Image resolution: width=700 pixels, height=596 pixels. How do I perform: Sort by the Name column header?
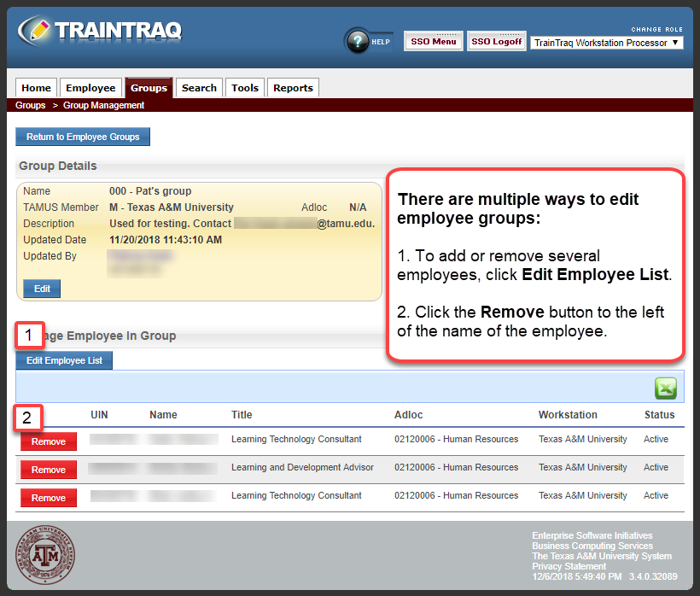tap(163, 415)
